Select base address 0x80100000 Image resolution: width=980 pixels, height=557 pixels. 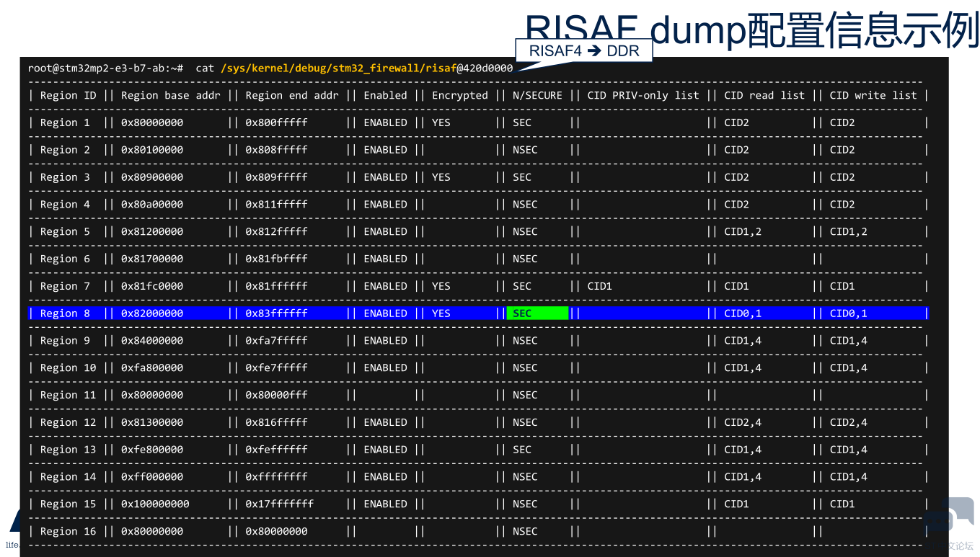[152, 150]
